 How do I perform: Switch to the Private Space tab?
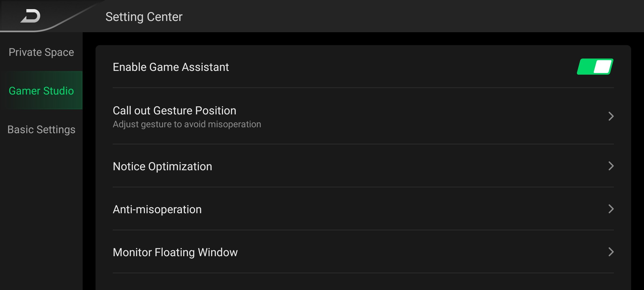pos(41,52)
